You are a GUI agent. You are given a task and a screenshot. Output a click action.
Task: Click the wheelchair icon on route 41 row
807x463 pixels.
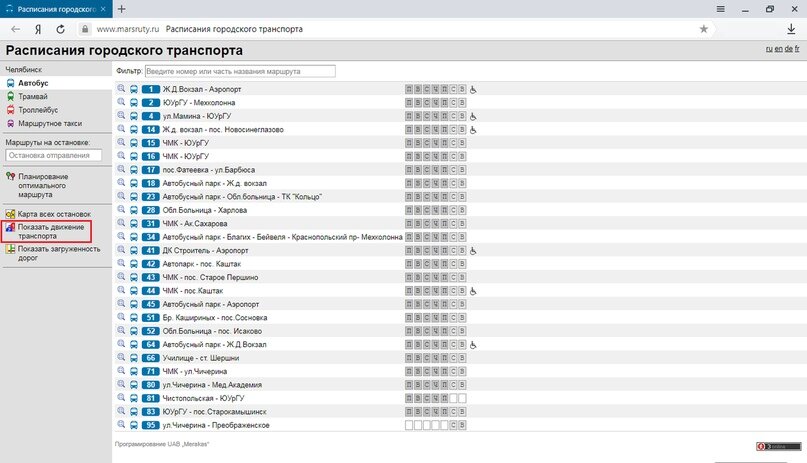(473, 251)
